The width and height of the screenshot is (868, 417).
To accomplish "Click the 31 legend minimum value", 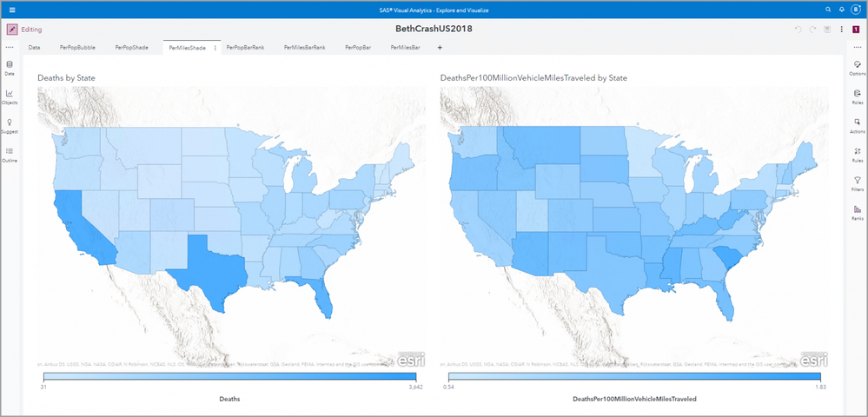I will coord(43,387).
